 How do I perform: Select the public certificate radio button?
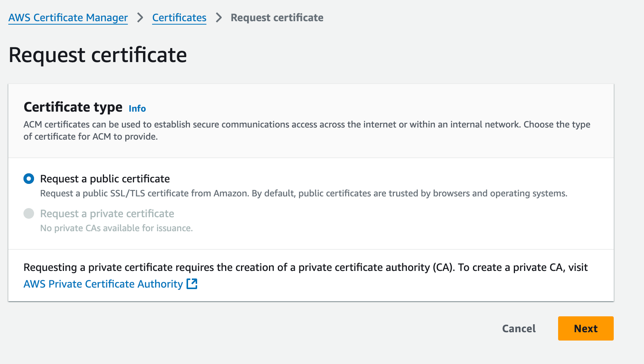click(29, 179)
